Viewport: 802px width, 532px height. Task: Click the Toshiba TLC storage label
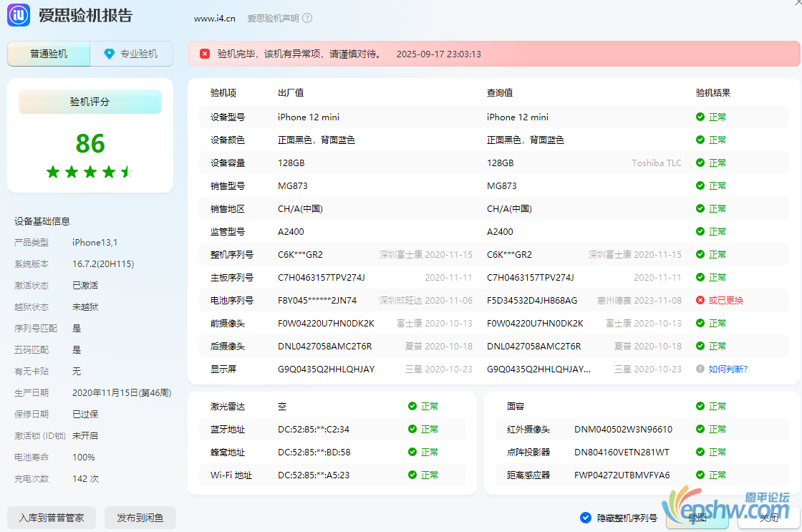coord(656,163)
